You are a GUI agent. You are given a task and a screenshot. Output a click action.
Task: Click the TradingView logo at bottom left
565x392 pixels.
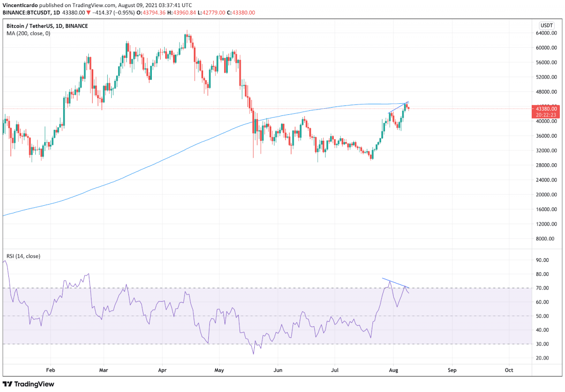coord(29,384)
